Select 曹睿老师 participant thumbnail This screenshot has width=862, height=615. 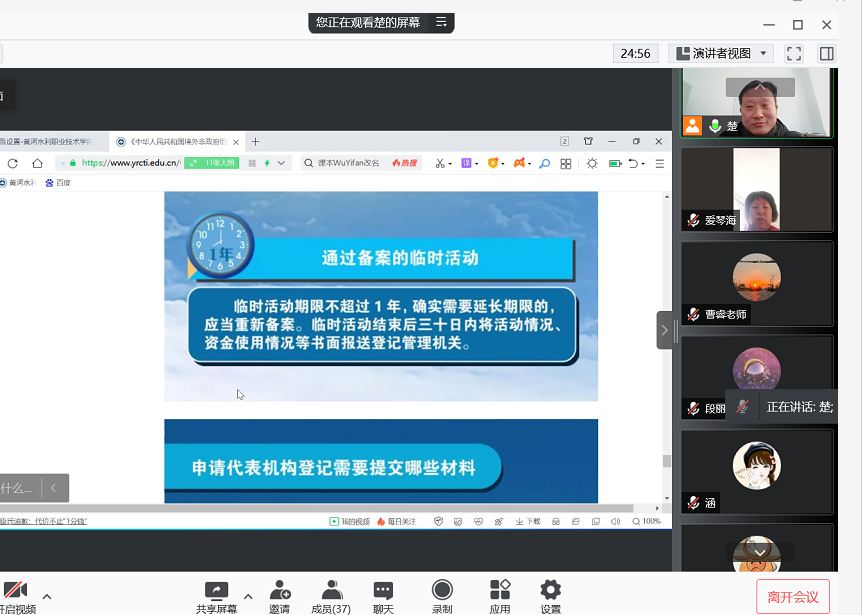tap(757, 283)
